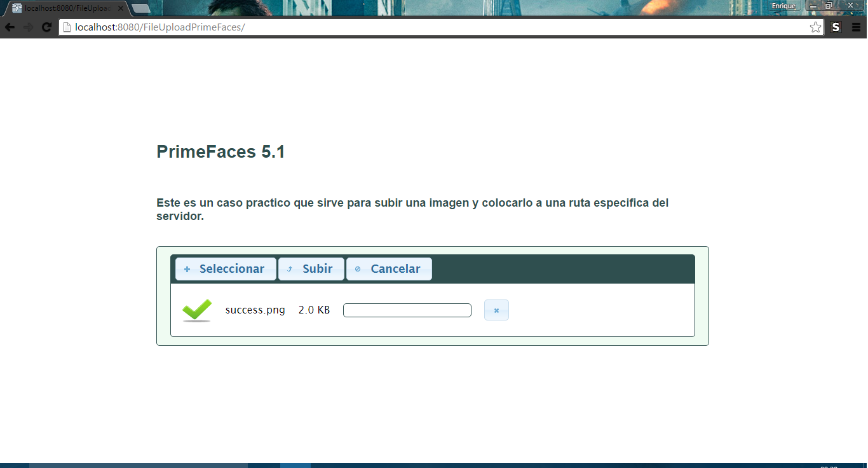868x468 pixels.
Task: Open a new browser tab
Action: click(x=141, y=8)
